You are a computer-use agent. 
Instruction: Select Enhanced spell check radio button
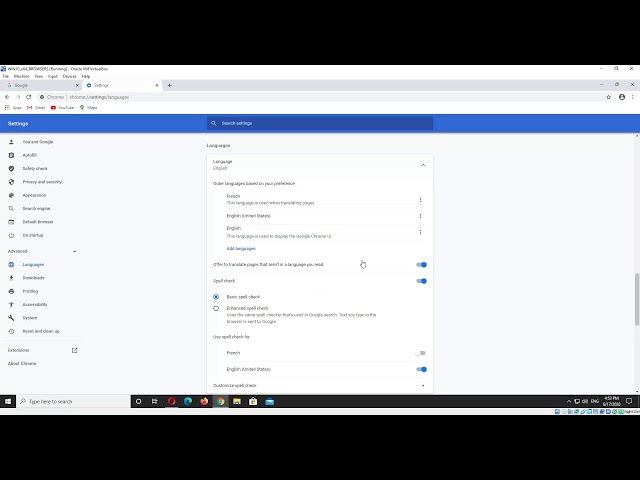tap(216, 308)
